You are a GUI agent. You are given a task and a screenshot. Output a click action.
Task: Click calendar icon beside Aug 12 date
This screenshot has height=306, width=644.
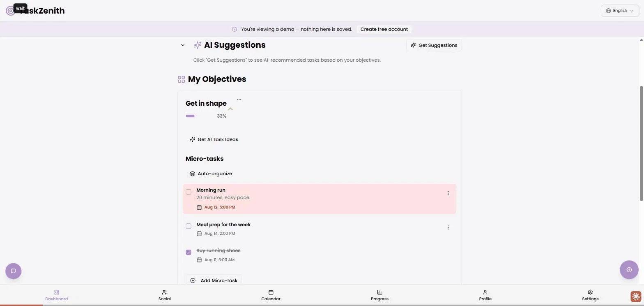(x=199, y=207)
